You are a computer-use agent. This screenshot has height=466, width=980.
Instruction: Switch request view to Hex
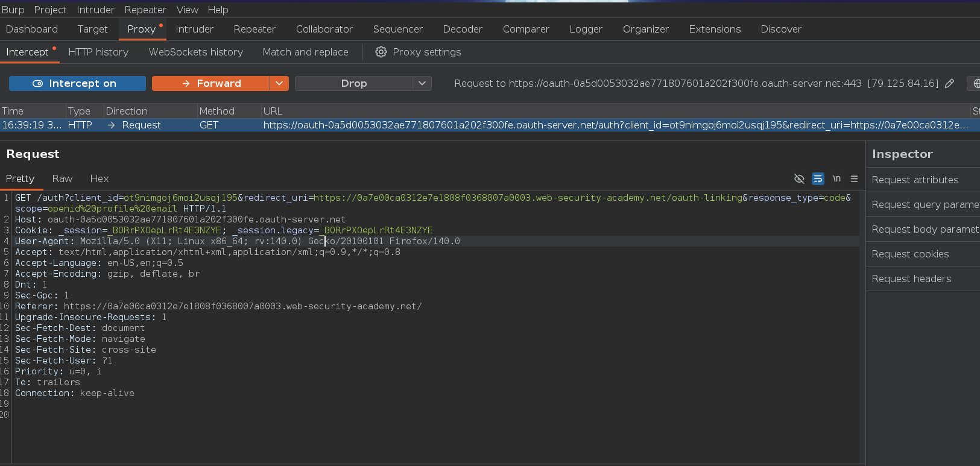point(100,178)
